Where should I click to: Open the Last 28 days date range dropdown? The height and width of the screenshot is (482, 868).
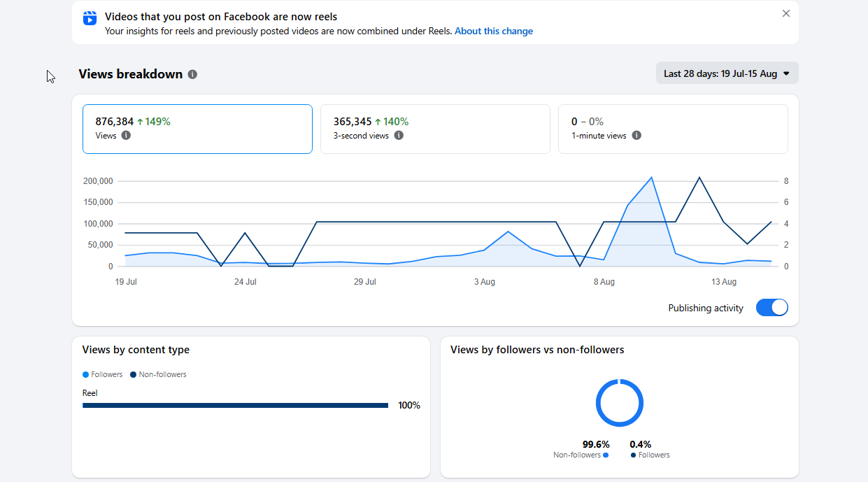pyautogui.click(x=727, y=73)
